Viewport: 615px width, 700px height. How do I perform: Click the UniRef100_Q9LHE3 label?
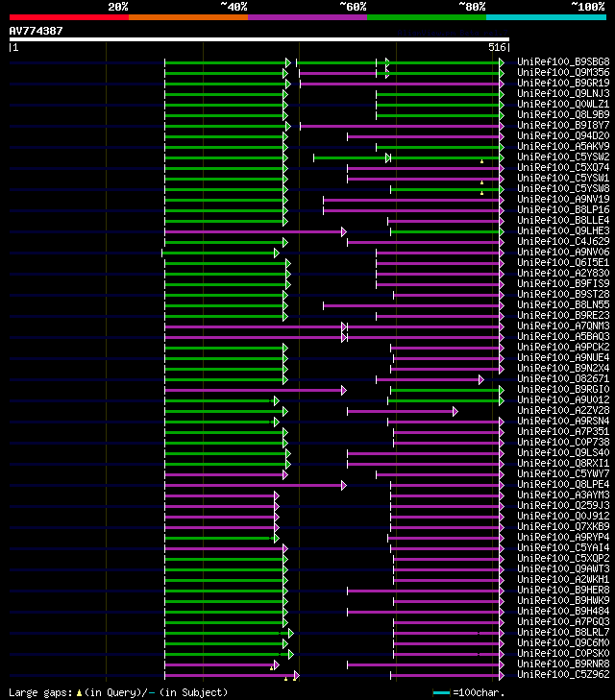563,230
